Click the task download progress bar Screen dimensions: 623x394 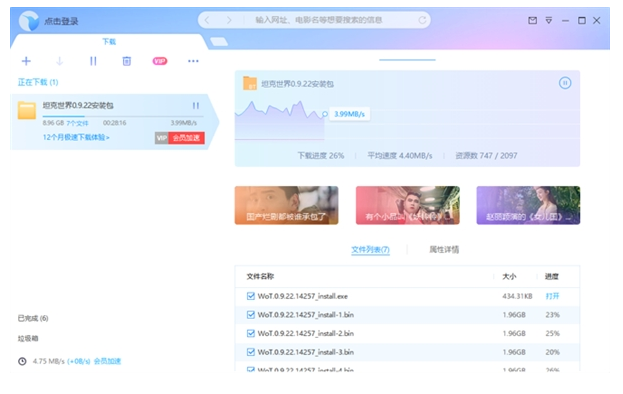(x=123, y=116)
